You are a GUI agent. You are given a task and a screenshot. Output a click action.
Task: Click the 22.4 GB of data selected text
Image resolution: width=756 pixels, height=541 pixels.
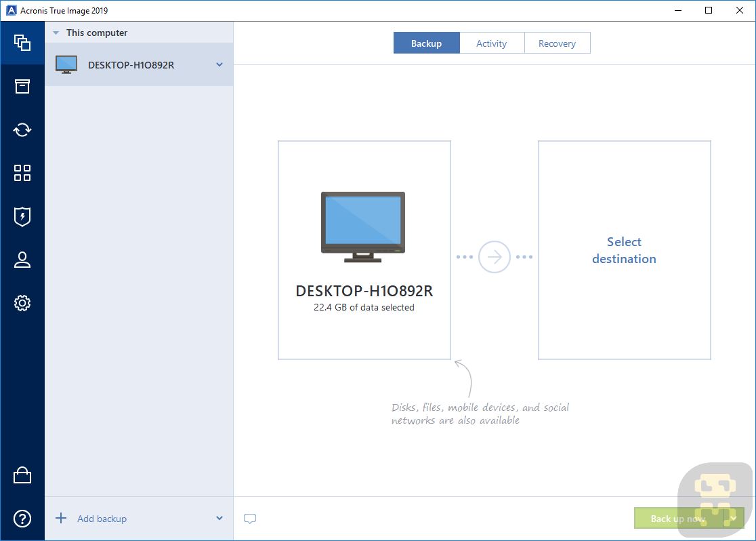(x=364, y=307)
